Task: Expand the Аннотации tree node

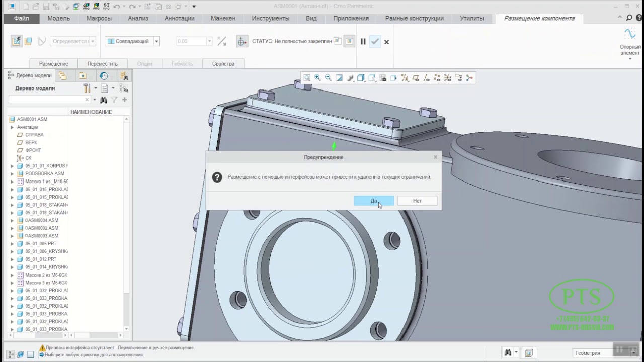Action: coord(12,127)
